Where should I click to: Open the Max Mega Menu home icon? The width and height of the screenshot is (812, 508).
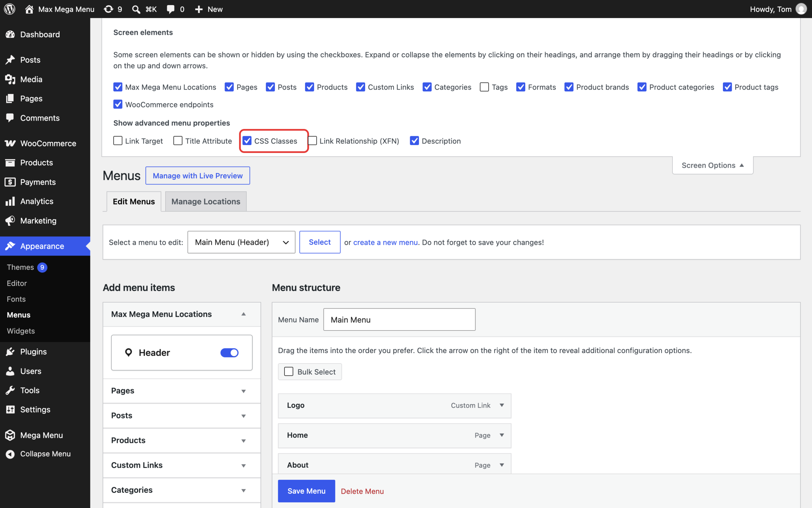29,9
